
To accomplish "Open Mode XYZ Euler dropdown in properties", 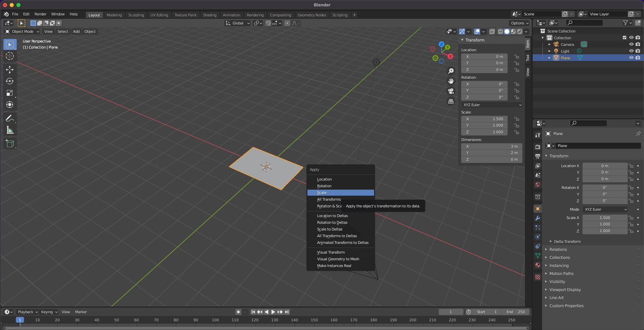I will point(605,209).
